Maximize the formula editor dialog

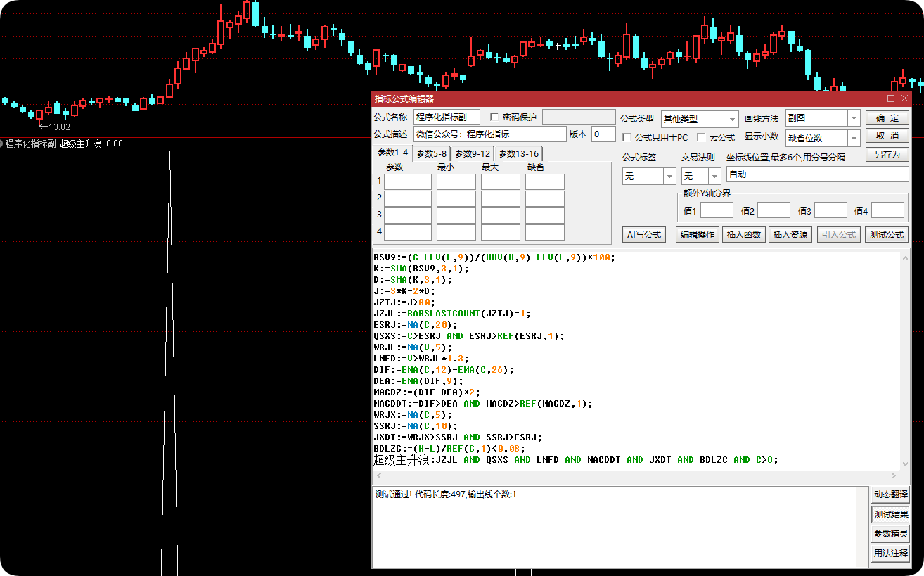(891, 98)
